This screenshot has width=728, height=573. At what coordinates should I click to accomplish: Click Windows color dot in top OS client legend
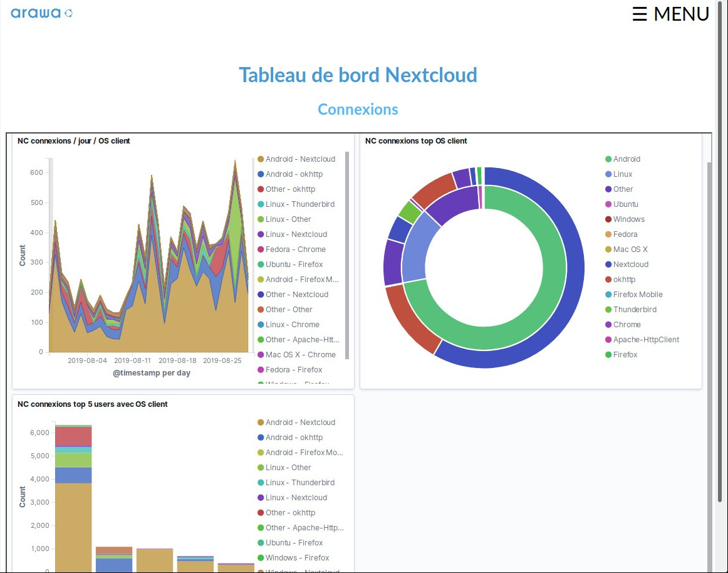pos(608,219)
